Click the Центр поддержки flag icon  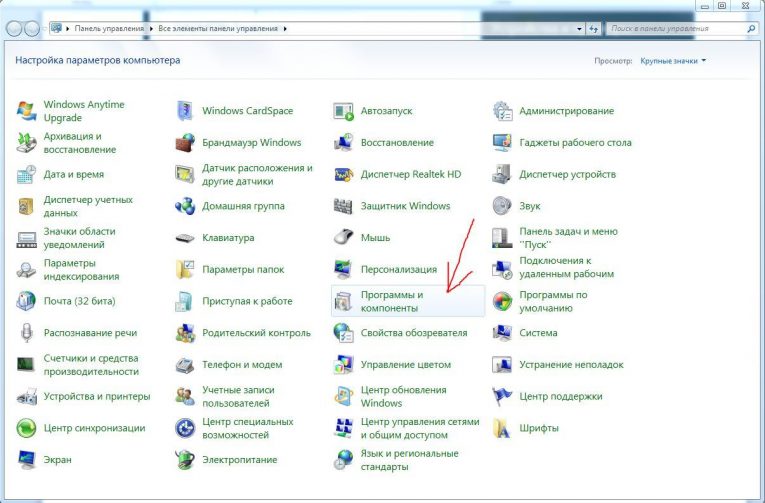(502, 397)
